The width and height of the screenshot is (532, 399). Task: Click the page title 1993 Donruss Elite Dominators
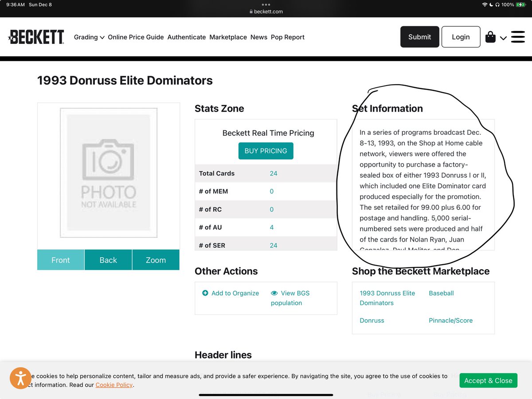click(125, 80)
